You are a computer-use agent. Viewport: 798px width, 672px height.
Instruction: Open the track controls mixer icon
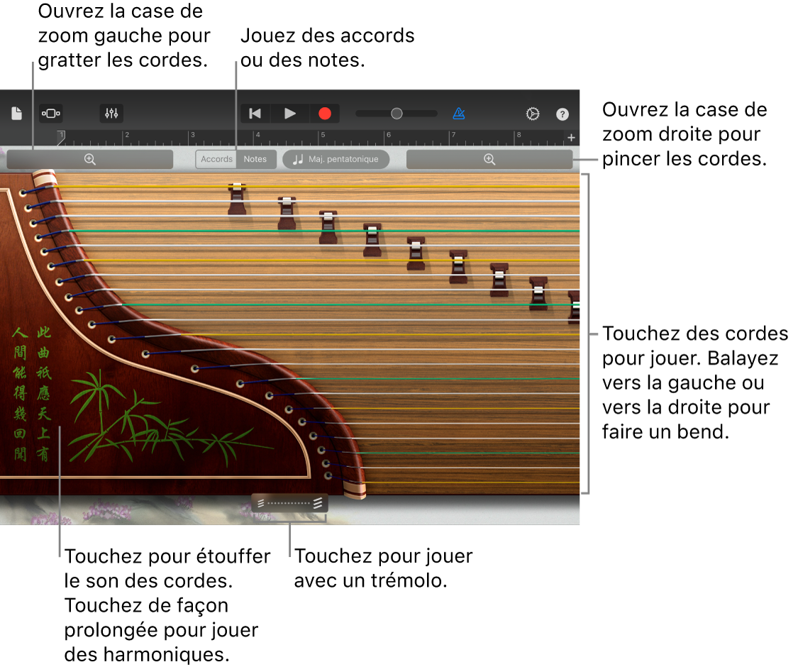(111, 113)
